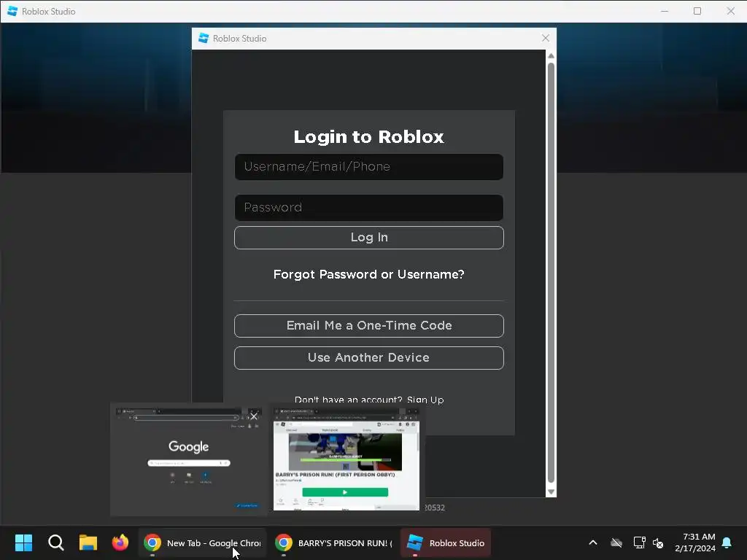Close the Roblox Studio login dialog
This screenshot has height=560, width=747.
click(x=546, y=38)
